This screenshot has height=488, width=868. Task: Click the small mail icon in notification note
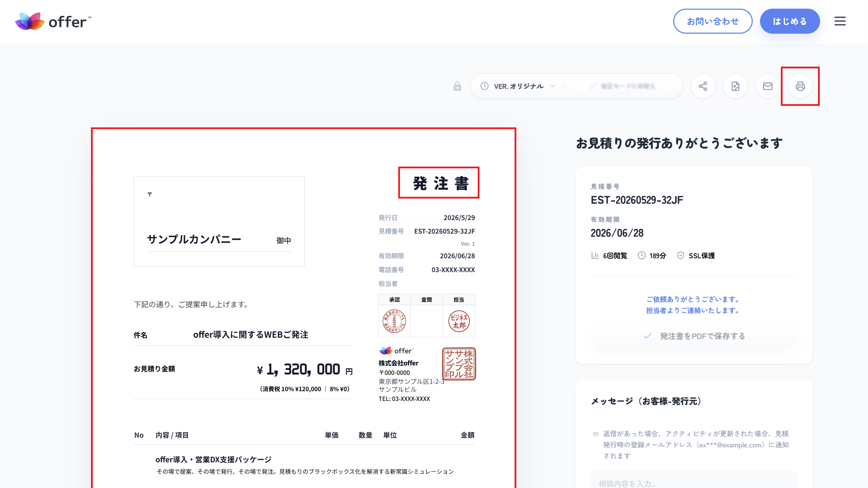tap(596, 434)
